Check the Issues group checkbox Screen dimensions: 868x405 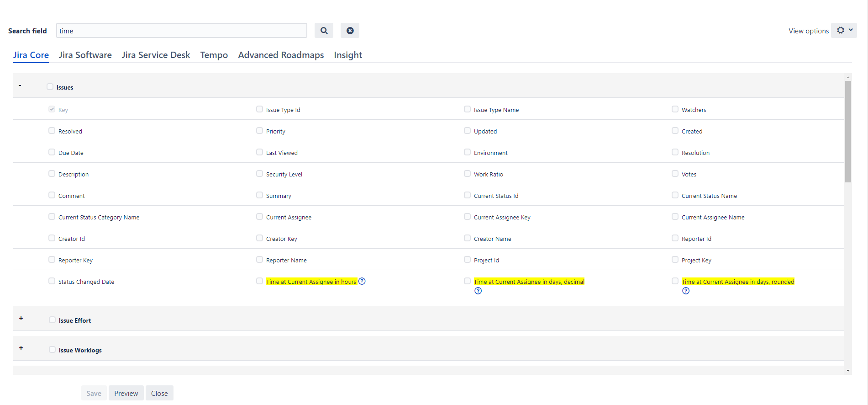[x=50, y=86]
